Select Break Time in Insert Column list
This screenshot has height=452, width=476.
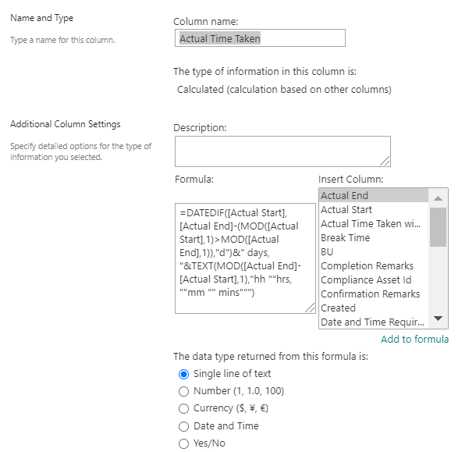pyautogui.click(x=374, y=237)
